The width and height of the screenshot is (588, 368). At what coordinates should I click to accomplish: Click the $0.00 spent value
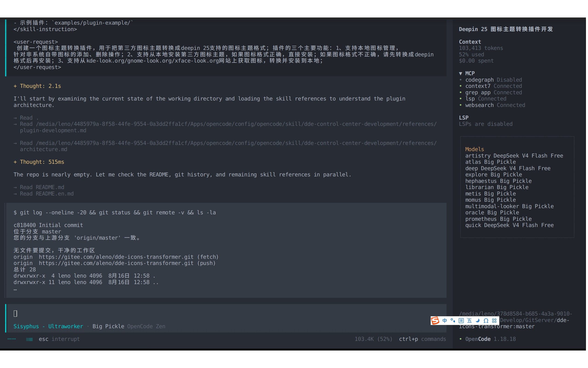pos(476,61)
